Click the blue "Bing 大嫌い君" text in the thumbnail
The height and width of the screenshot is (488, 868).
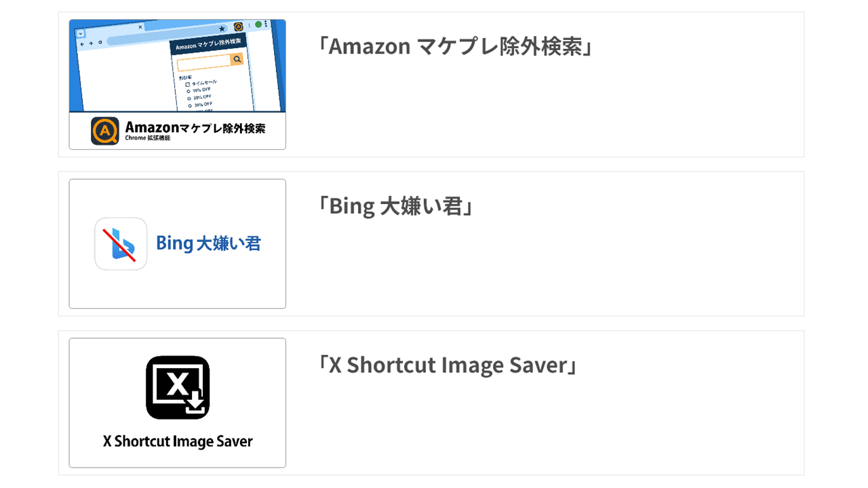coord(208,243)
